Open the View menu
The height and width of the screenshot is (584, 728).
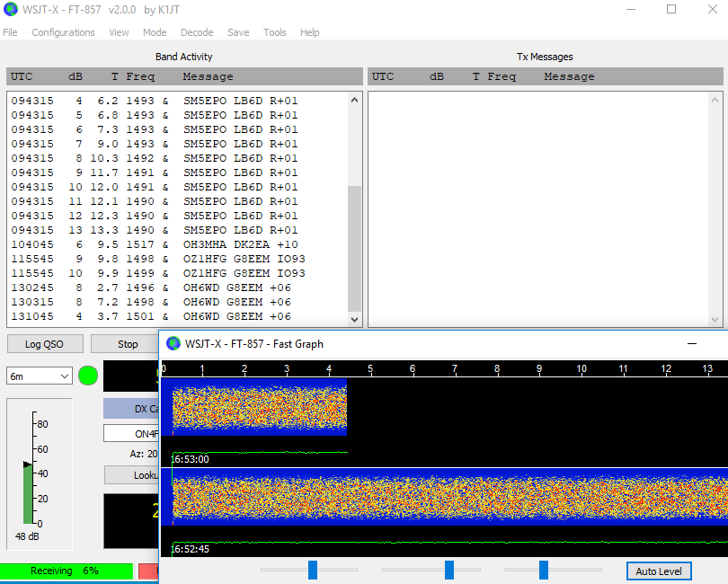click(119, 32)
